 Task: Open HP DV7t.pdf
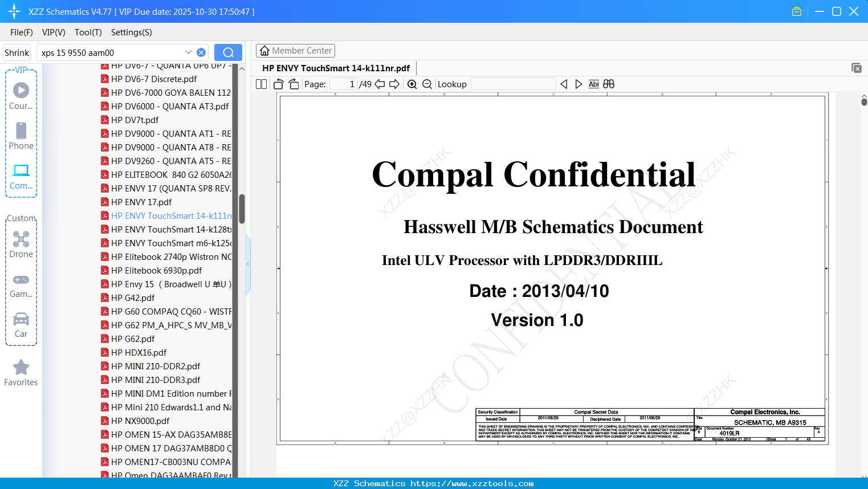point(135,120)
